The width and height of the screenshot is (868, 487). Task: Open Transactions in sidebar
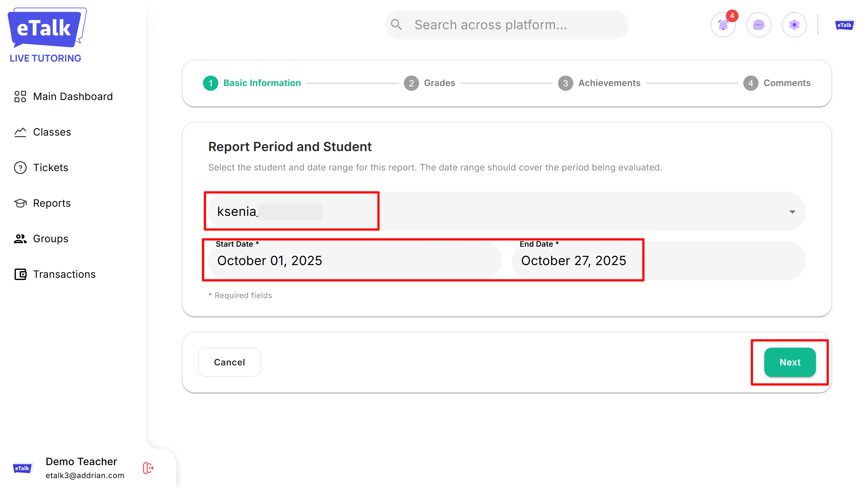(x=64, y=274)
